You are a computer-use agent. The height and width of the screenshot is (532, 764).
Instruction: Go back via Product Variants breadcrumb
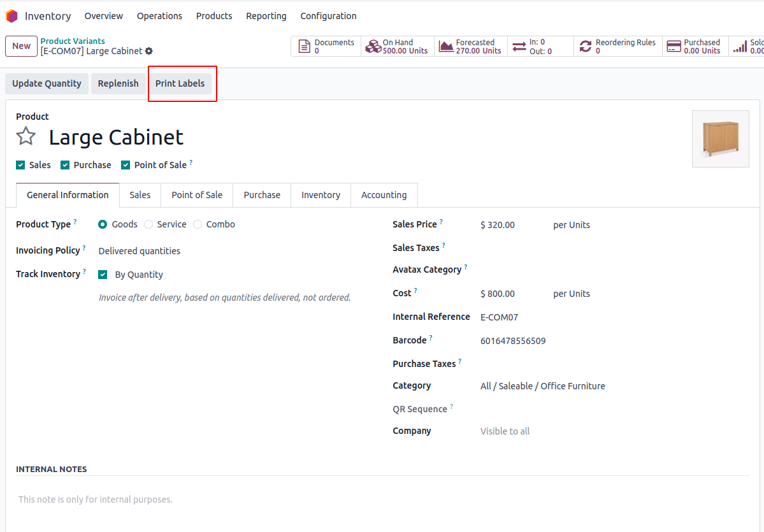(x=73, y=41)
